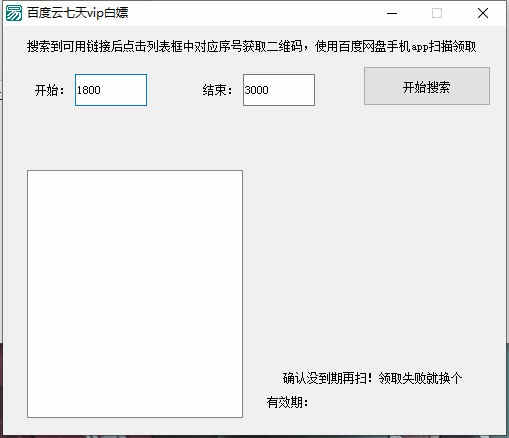The height and width of the screenshot is (438, 509).
Task: Click inside the empty results list box
Action: pyautogui.click(x=135, y=294)
